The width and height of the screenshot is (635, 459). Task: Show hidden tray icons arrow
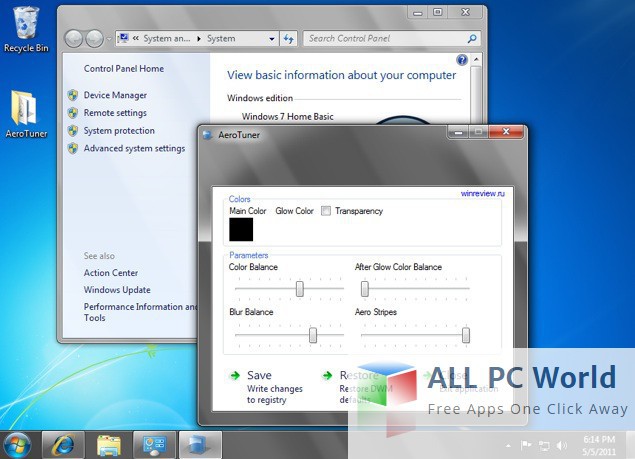pos(508,446)
